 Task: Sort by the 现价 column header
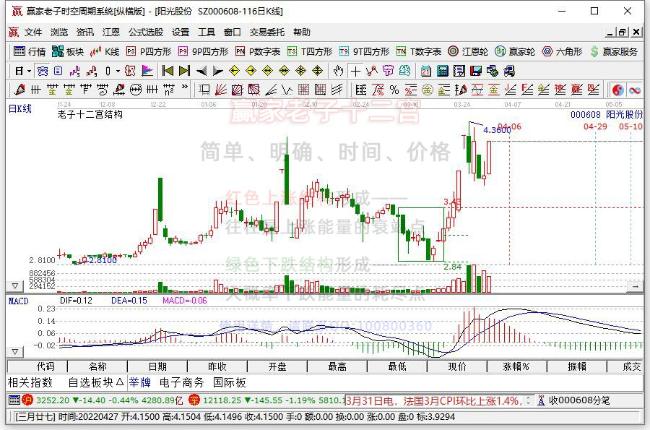tap(457, 367)
